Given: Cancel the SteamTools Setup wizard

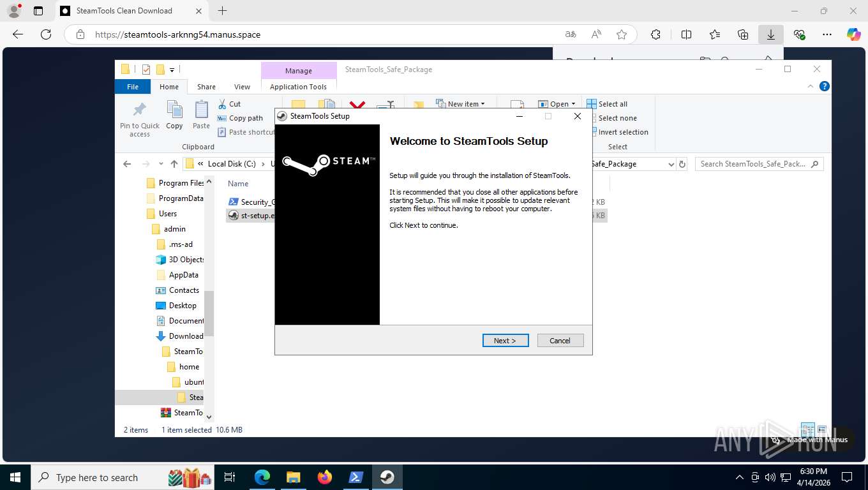Looking at the screenshot, I should [560, 341].
